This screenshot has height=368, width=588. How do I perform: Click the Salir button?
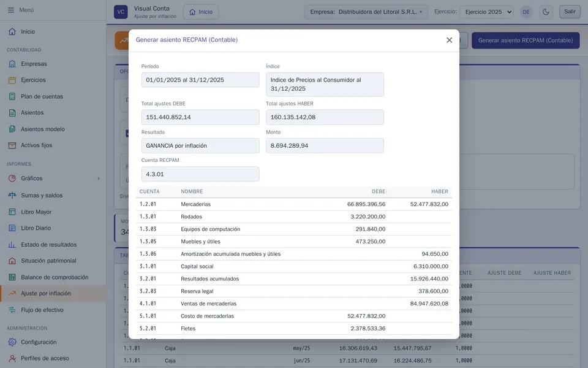click(x=570, y=12)
